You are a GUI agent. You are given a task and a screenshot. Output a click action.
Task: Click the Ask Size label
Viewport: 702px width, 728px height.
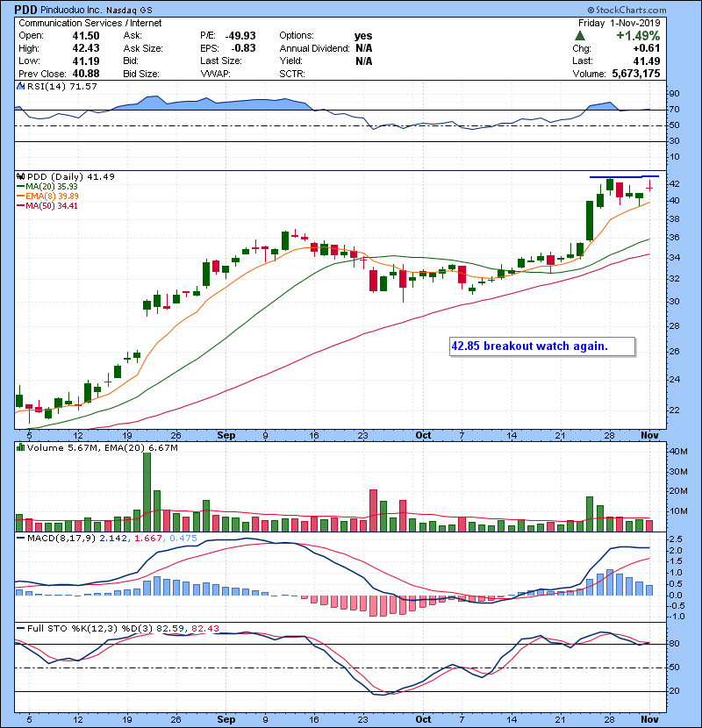pos(143,48)
